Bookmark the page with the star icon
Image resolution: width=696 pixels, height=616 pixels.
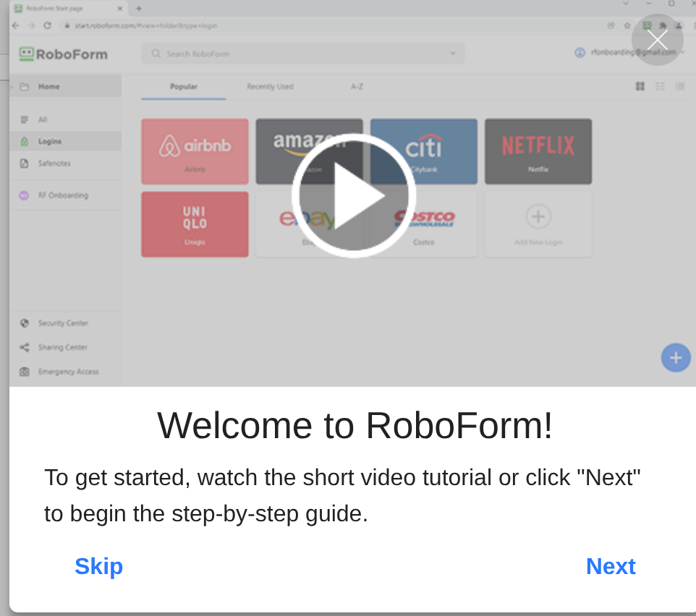point(627,26)
